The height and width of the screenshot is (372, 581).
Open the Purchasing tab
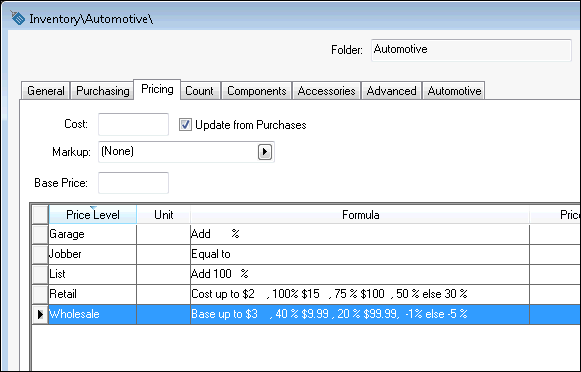(103, 91)
